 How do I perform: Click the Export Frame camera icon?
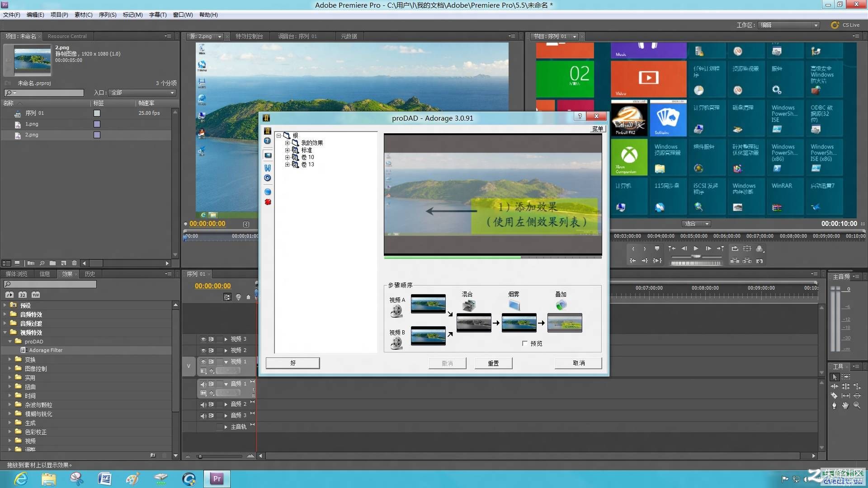pos(759,261)
